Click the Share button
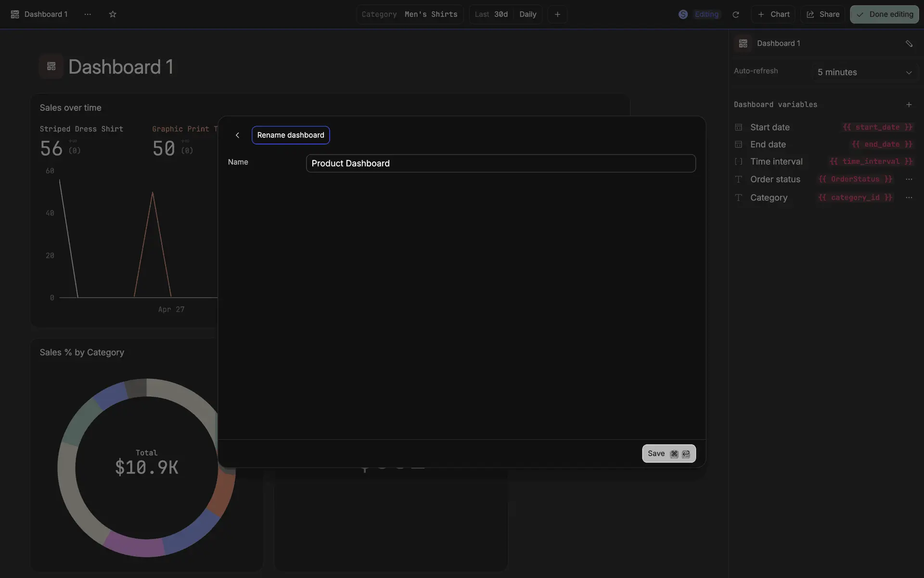This screenshot has width=924, height=578. click(823, 14)
